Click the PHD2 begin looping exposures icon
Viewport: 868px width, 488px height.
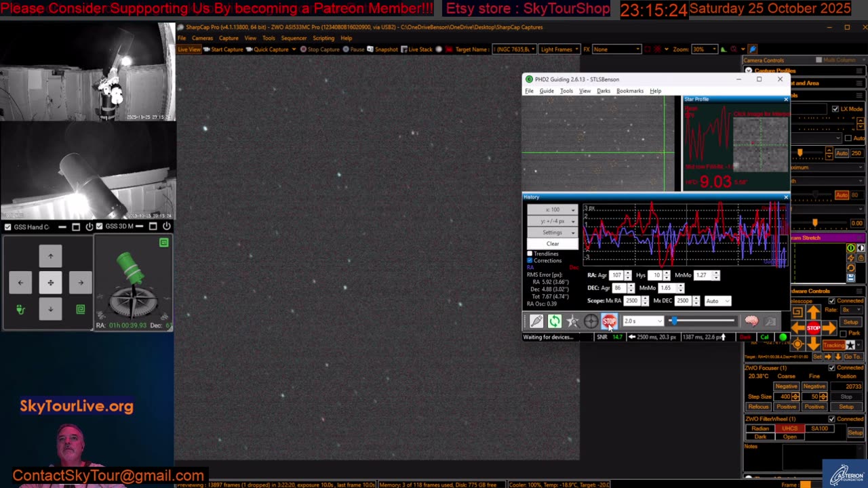click(555, 321)
